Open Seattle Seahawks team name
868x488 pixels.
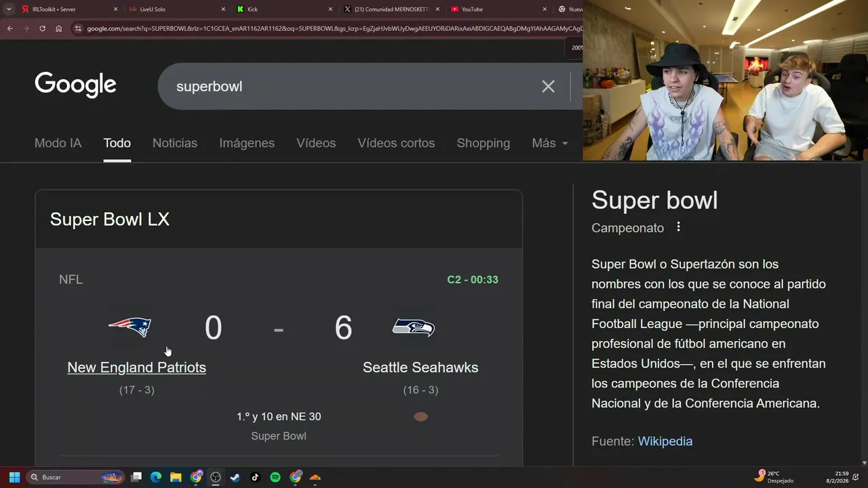point(420,367)
